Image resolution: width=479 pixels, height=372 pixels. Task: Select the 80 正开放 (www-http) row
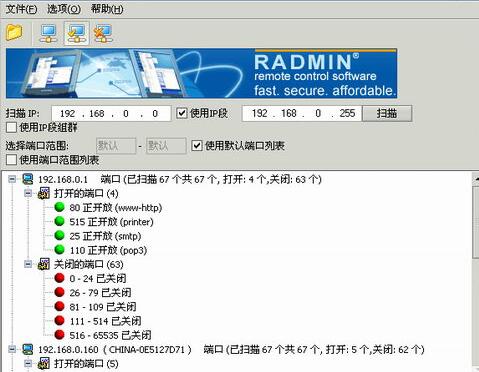pyautogui.click(x=115, y=208)
